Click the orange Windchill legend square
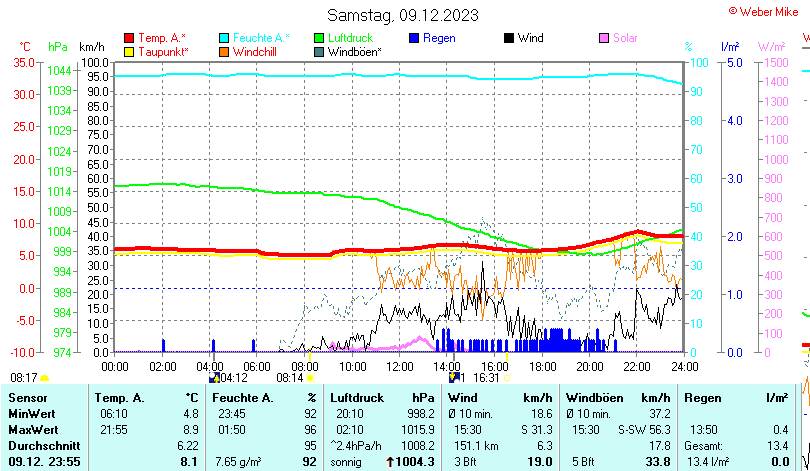 tap(224, 51)
